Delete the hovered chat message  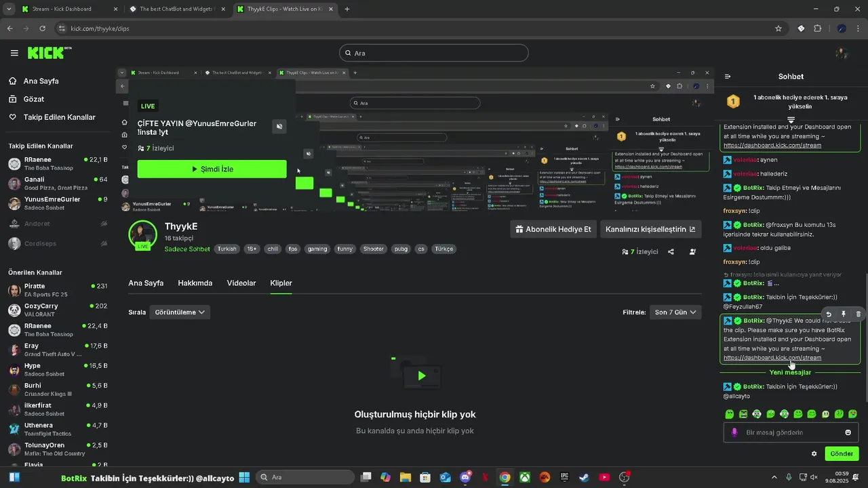[x=858, y=314]
